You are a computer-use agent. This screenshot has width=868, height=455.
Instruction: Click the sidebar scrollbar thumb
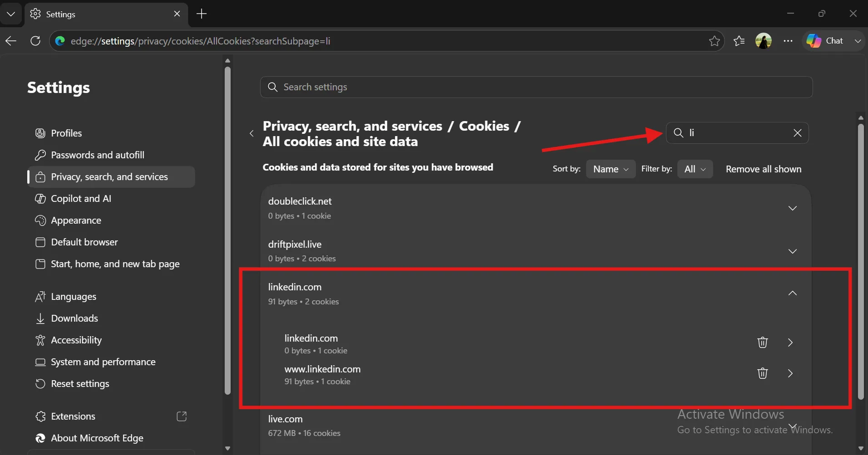pyautogui.click(x=227, y=231)
